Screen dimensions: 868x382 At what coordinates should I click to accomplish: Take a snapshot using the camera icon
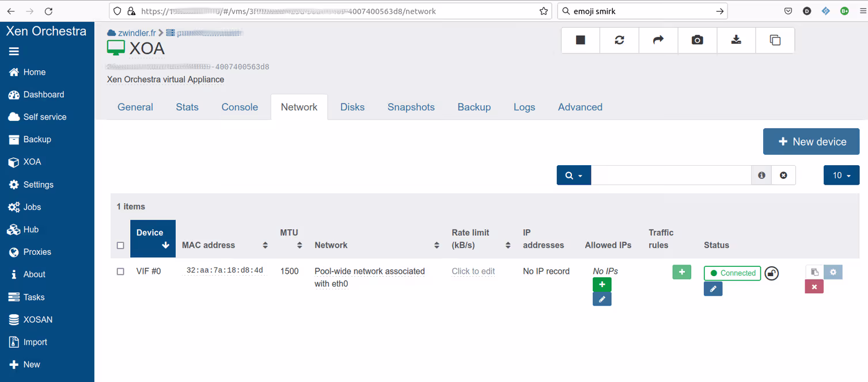697,40
